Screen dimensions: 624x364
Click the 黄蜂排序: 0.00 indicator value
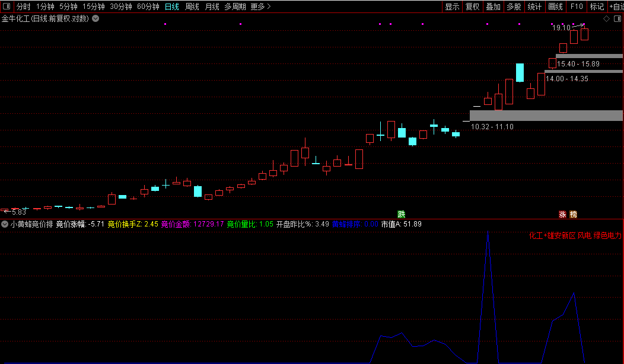[355, 224]
